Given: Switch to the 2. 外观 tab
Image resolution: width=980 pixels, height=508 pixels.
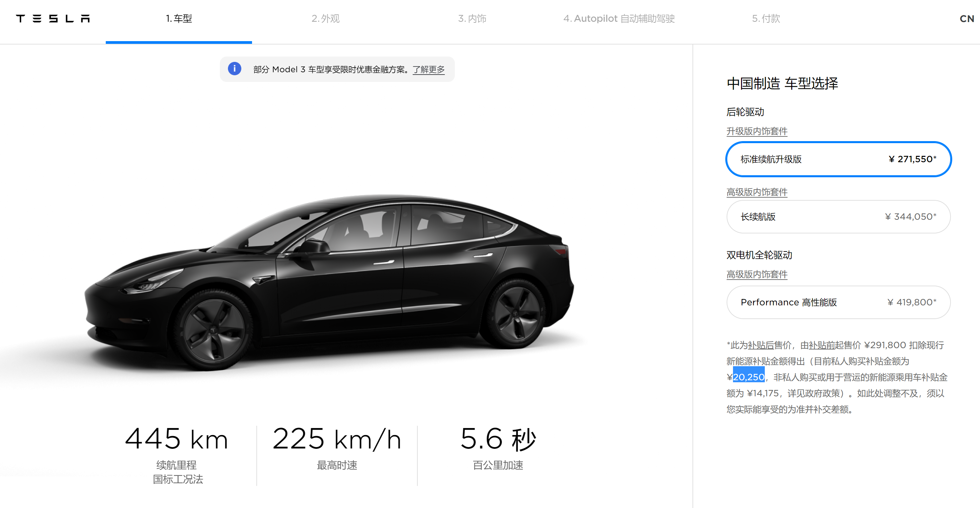Looking at the screenshot, I should point(325,19).
